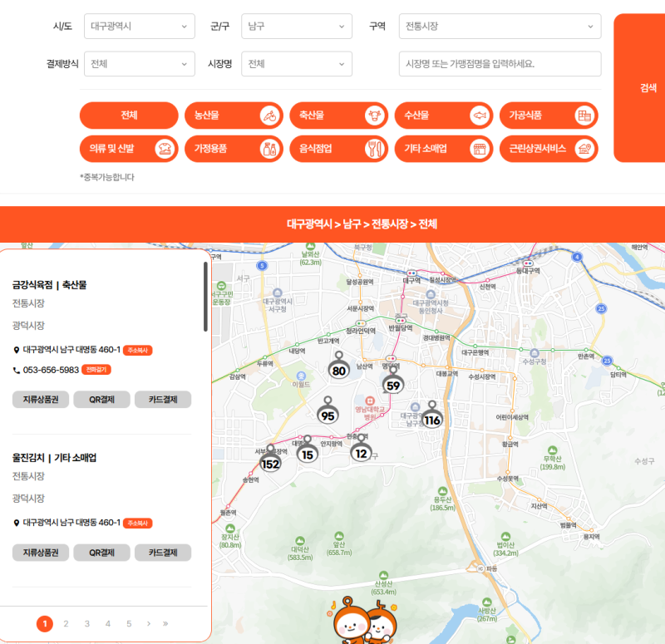Click phone number 053-656-5983
The height and width of the screenshot is (644, 665).
tap(51, 370)
